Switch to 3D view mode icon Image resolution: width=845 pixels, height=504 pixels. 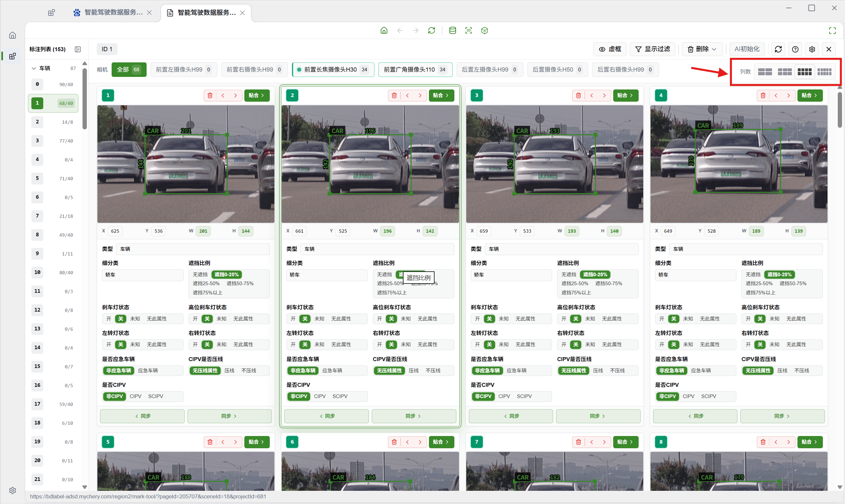[484, 31]
